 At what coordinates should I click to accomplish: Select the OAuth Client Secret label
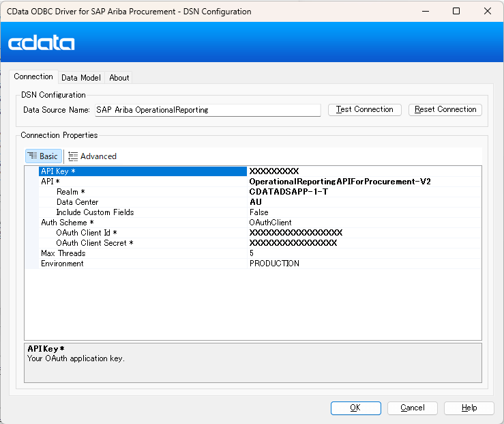95,243
